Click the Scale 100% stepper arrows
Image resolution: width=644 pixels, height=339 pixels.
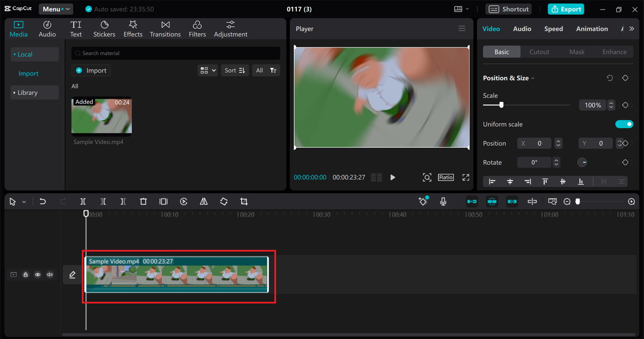click(611, 105)
